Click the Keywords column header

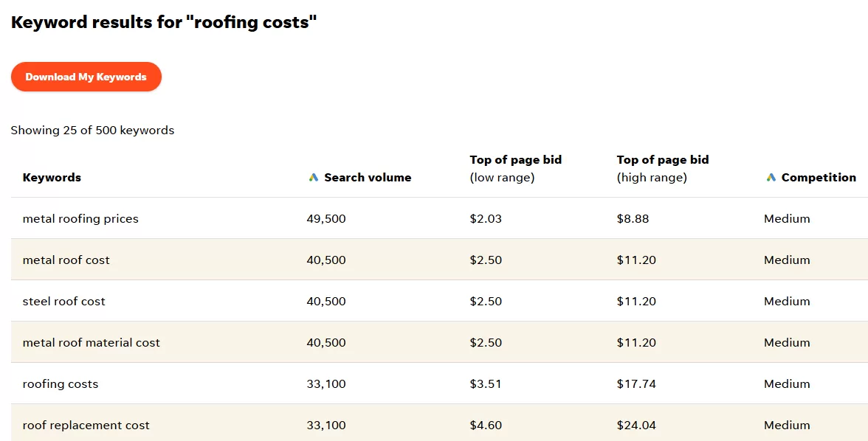coord(52,178)
